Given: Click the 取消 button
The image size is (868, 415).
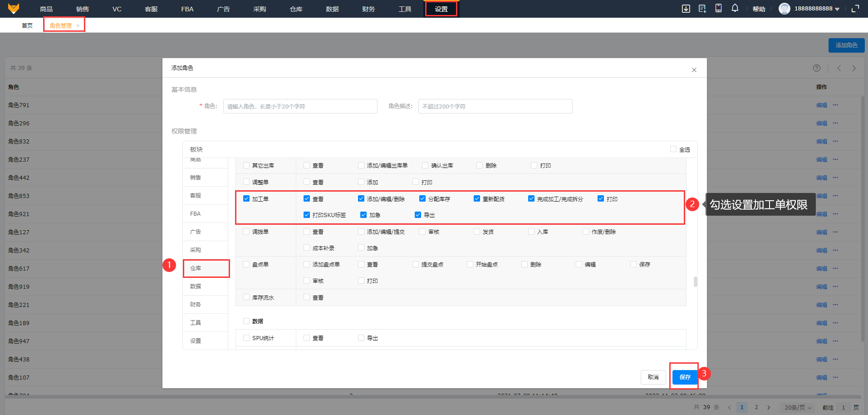Looking at the screenshot, I should (x=653, y=377).
